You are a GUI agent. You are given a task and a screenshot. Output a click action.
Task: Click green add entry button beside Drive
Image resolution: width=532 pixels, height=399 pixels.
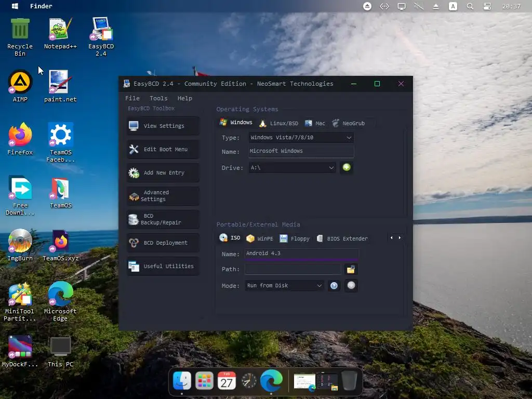pos(347,167)
